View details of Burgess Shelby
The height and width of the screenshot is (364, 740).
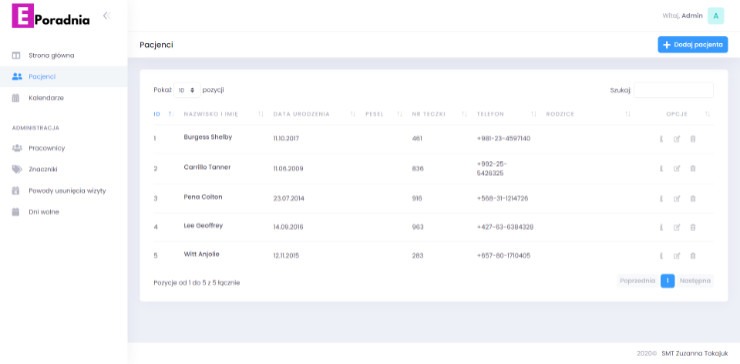(661, 139)
